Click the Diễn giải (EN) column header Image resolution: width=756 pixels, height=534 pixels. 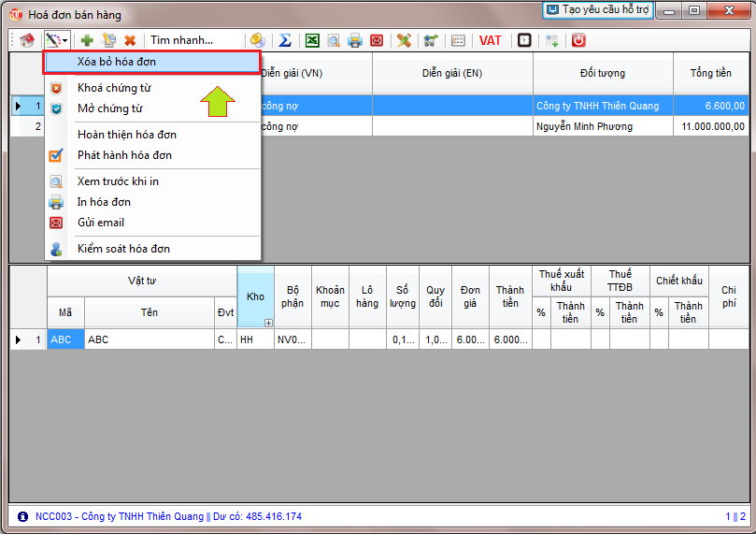[452, 73]
